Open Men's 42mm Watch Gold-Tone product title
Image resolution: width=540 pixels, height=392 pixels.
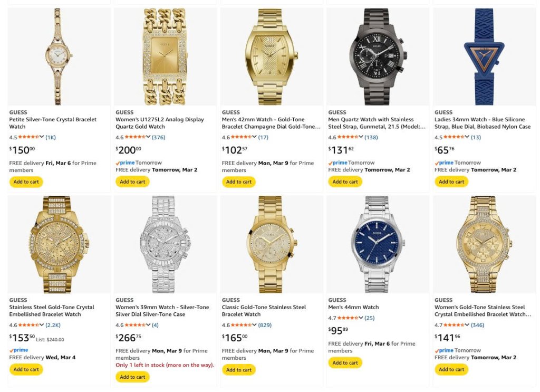[271, 123]
